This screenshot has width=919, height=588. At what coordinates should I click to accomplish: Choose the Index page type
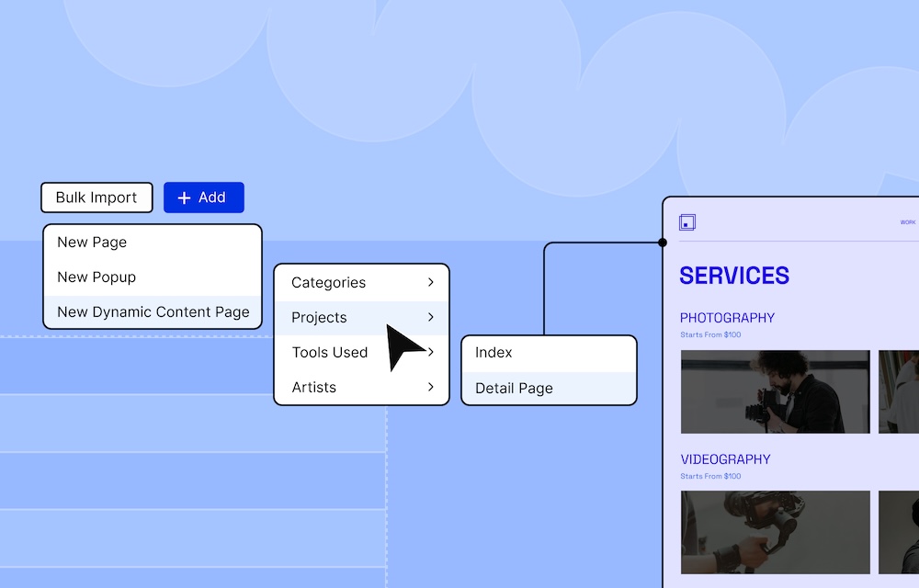[494, 353]
